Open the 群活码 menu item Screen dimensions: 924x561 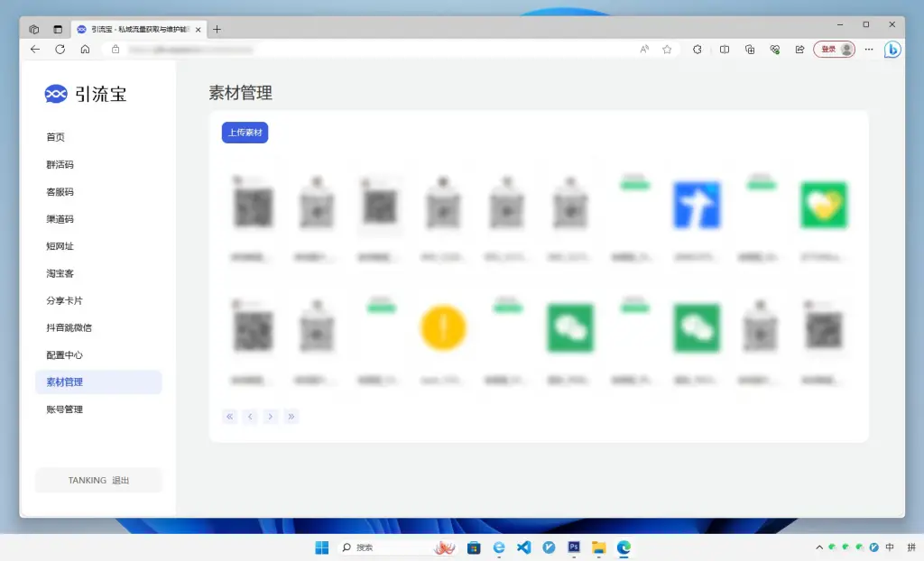coord(60,165)
